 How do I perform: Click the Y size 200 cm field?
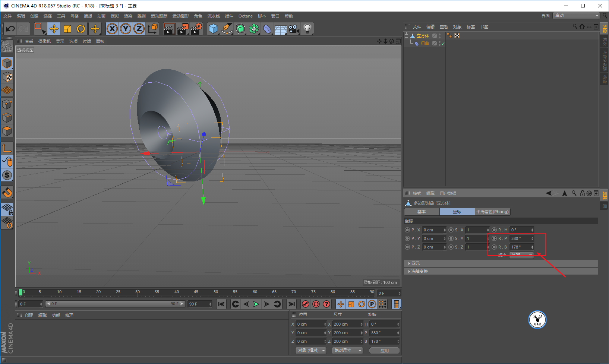348,333
